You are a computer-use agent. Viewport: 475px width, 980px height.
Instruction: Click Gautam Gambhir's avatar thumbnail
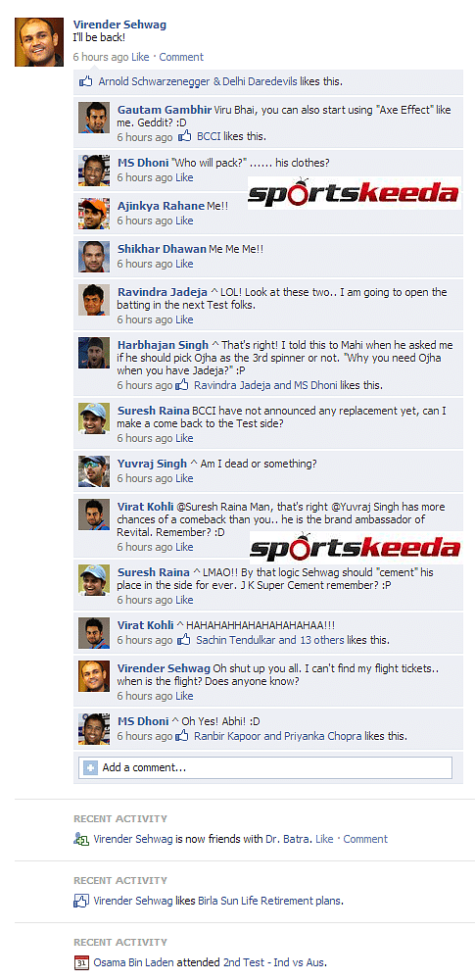[x=94, y=118]
